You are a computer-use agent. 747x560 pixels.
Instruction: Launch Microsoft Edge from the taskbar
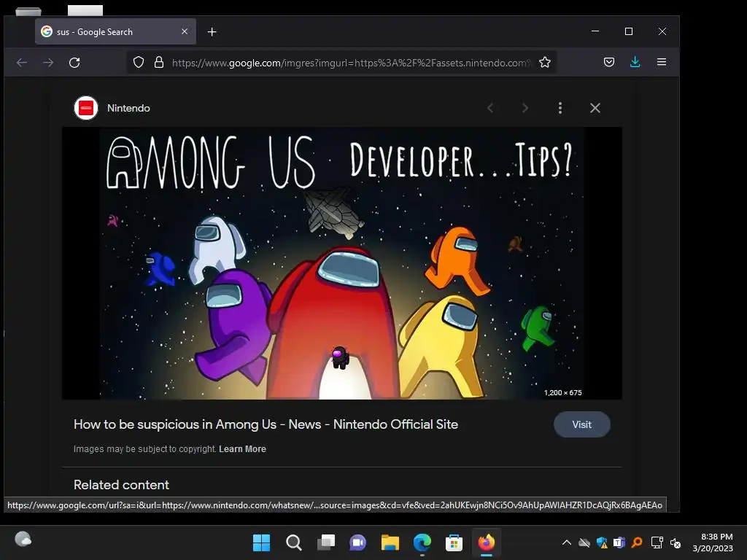click(422, 542)
